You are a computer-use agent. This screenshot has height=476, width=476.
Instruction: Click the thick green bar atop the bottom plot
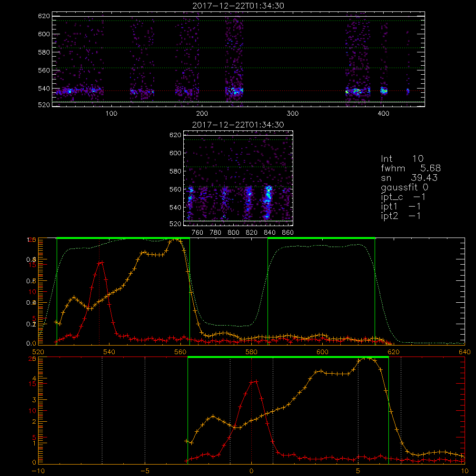pos(288,357)
